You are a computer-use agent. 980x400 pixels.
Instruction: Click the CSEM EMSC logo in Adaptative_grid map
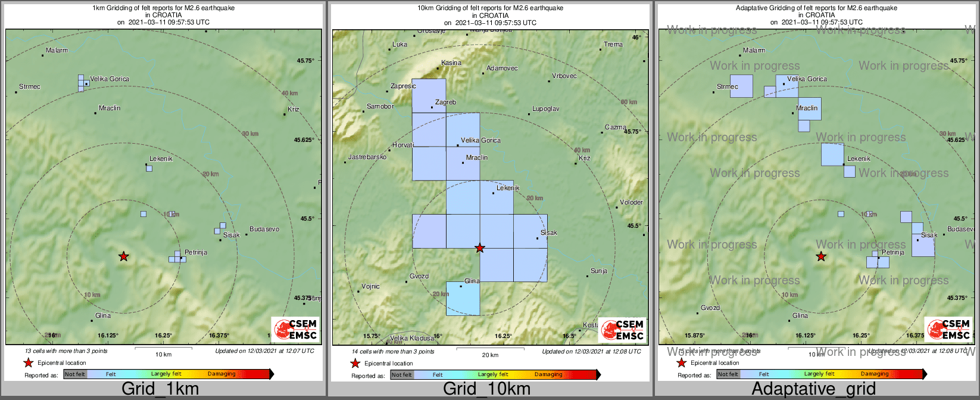coord(948,330)
